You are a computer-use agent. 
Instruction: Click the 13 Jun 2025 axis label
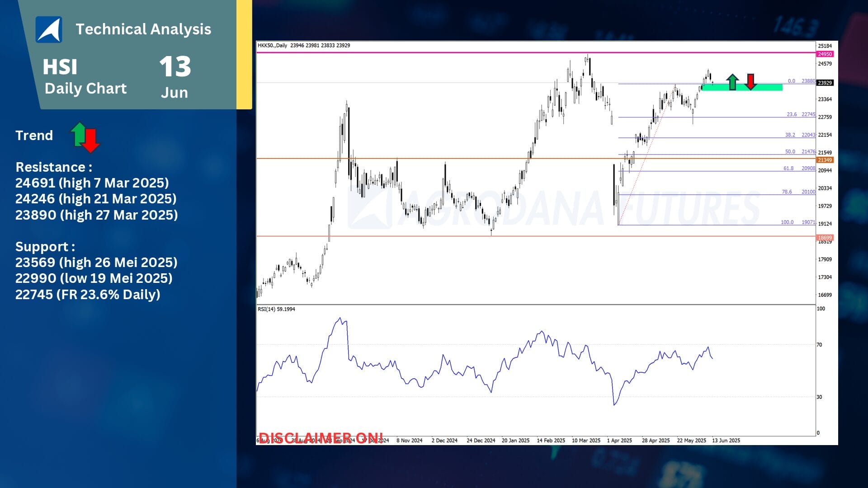click(x=726, y=440)
